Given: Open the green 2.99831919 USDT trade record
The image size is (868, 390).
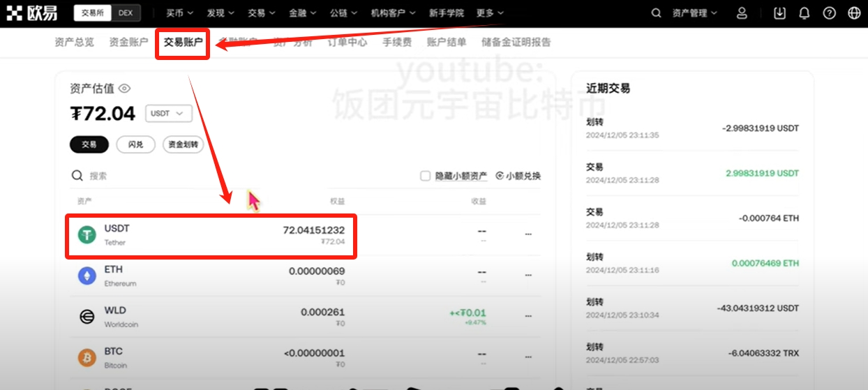Looking at the screenshot, I should [x=692, y=173].
